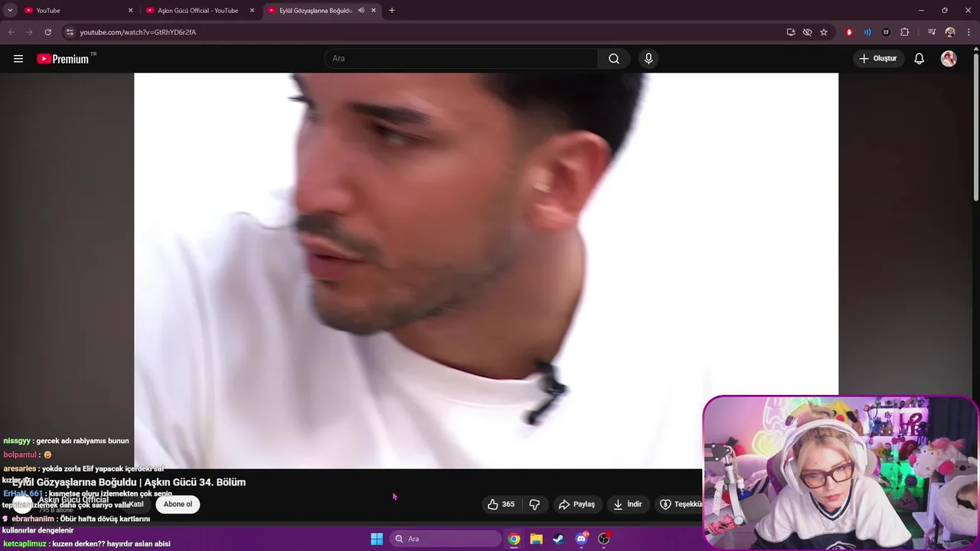Click webcam overlay thumbnail
Image resolution: width=980 pixels, height=551 pixels.
(841, 473)
